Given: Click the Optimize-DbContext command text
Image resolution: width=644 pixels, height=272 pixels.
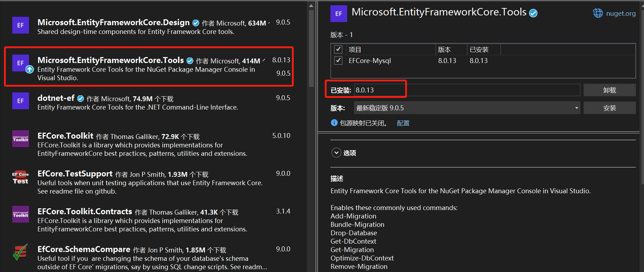Looking at the screenshot, I should tap(362, 258).
